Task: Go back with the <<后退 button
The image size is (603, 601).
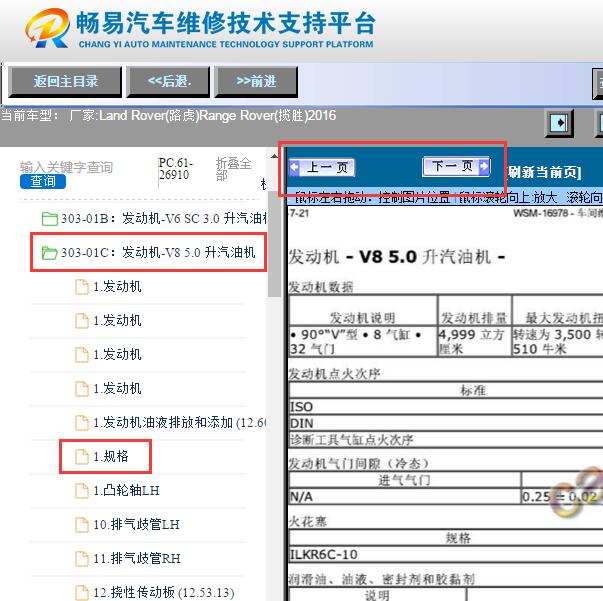Action: [168, 82]
